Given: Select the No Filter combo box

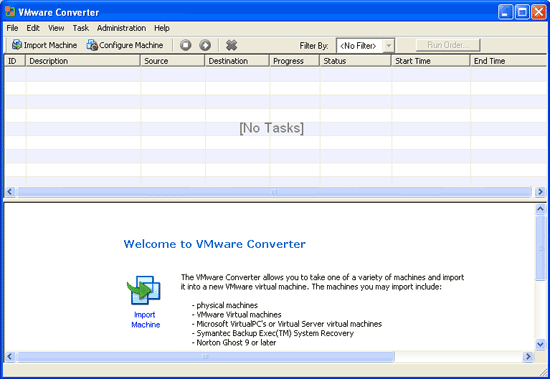Looking at the screenshot, I should click(365, 46).
